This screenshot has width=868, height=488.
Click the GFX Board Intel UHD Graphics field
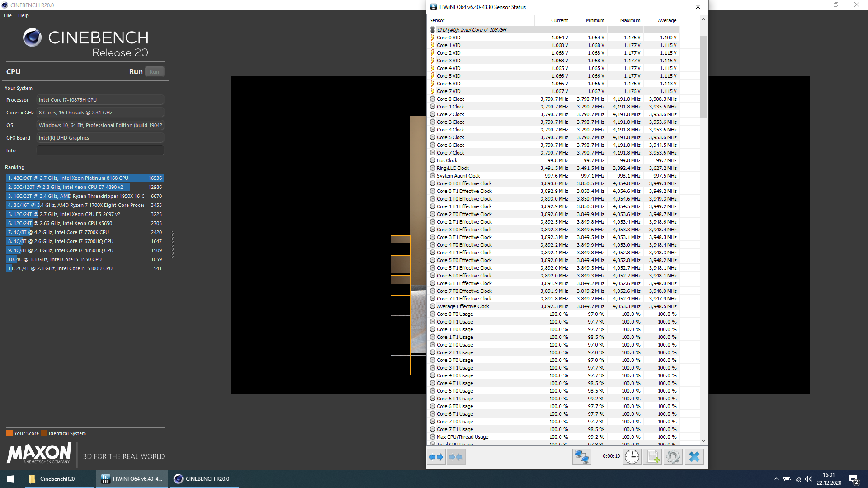click(100, 138)
